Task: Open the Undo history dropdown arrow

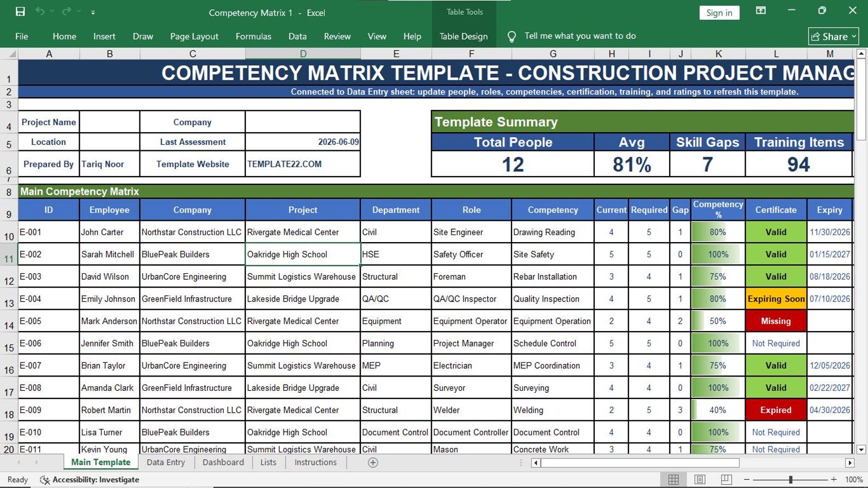Action: coord(52,11)
